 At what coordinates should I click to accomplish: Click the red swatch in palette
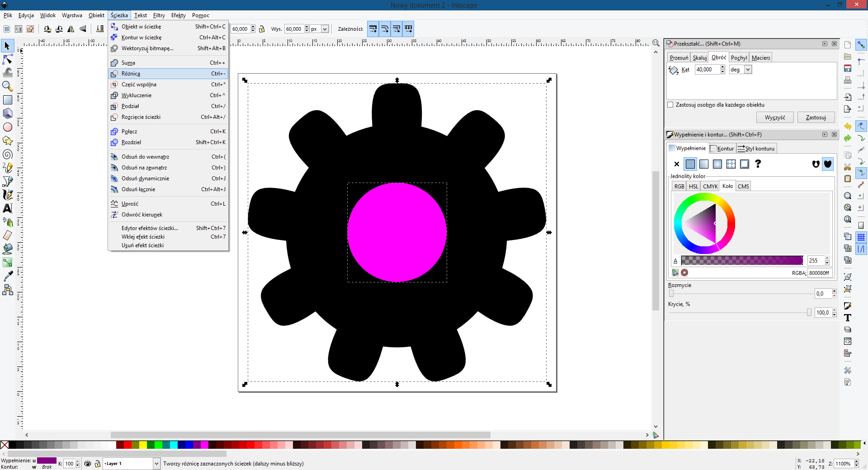click(x=127, y=445)
